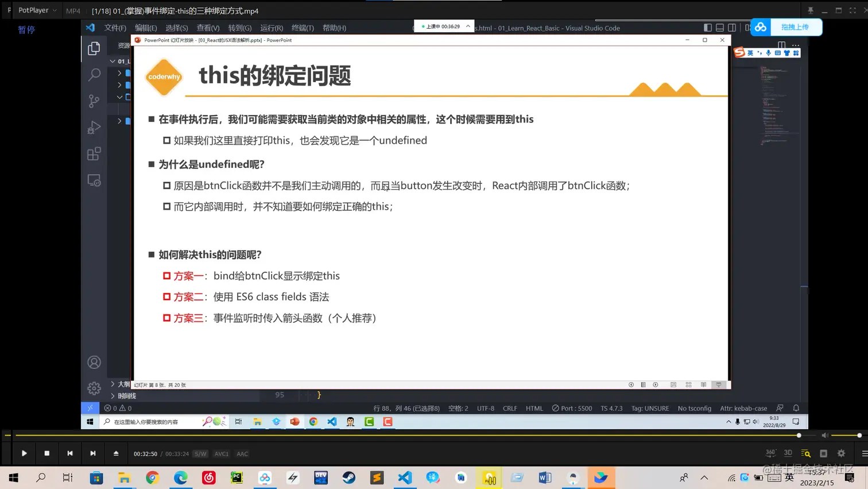Open VS Code notifications bell
Screen dimensions: 868x489
tap(796, 409)
